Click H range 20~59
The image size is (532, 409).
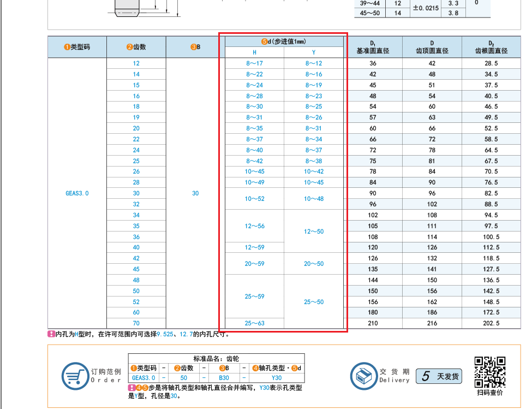click(254, 264)
